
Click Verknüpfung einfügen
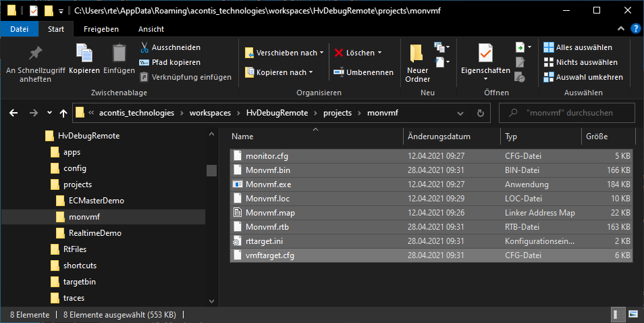186,77
